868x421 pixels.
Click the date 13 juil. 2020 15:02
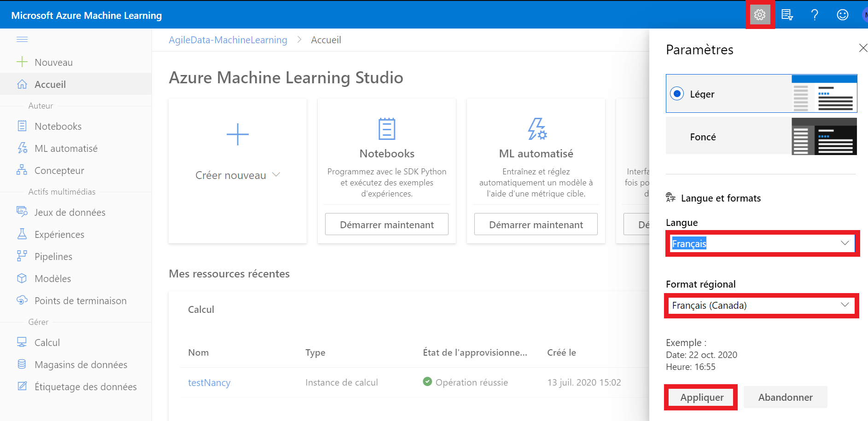pos(584,382)
